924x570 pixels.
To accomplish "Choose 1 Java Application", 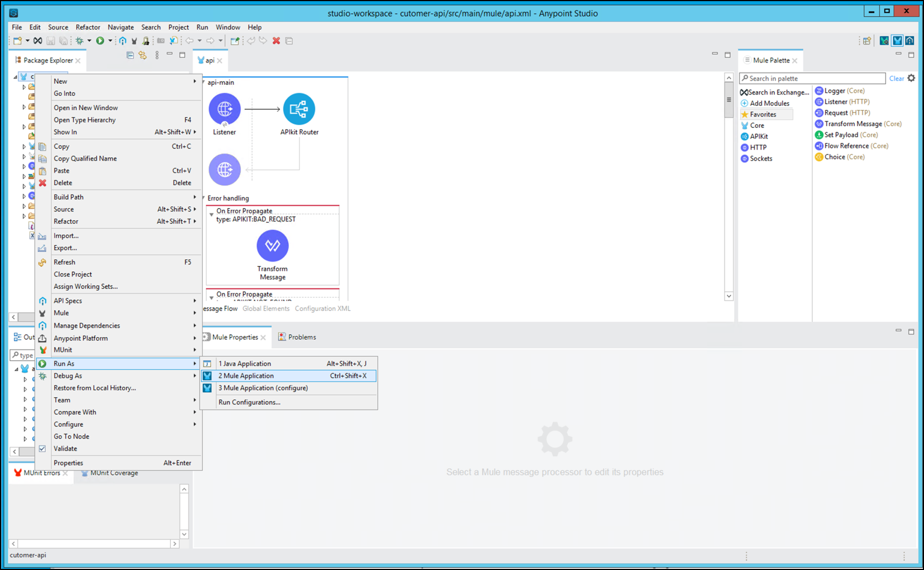I will click(x=289, y=364).
